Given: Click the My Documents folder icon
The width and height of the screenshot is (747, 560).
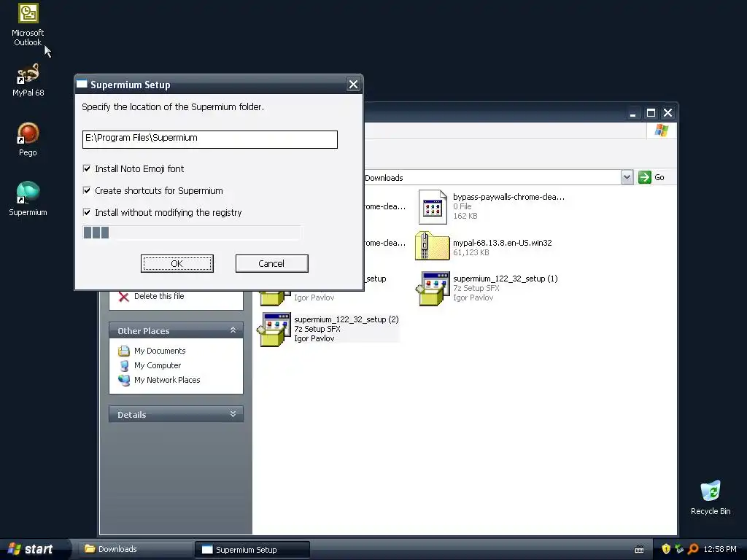Looking at the screenshot, I should 124,351.
